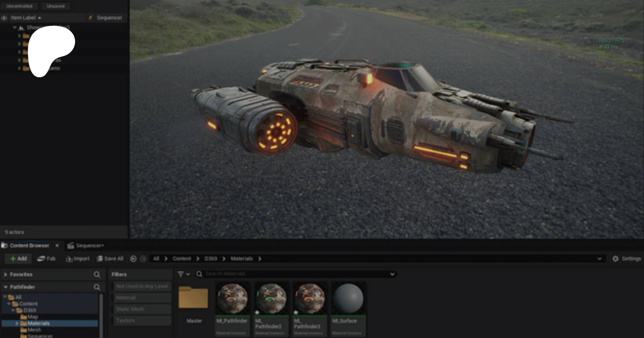Viewport: 644px width, 338px height.
Task: Click the Add button
Action: [x=18, y=259]
